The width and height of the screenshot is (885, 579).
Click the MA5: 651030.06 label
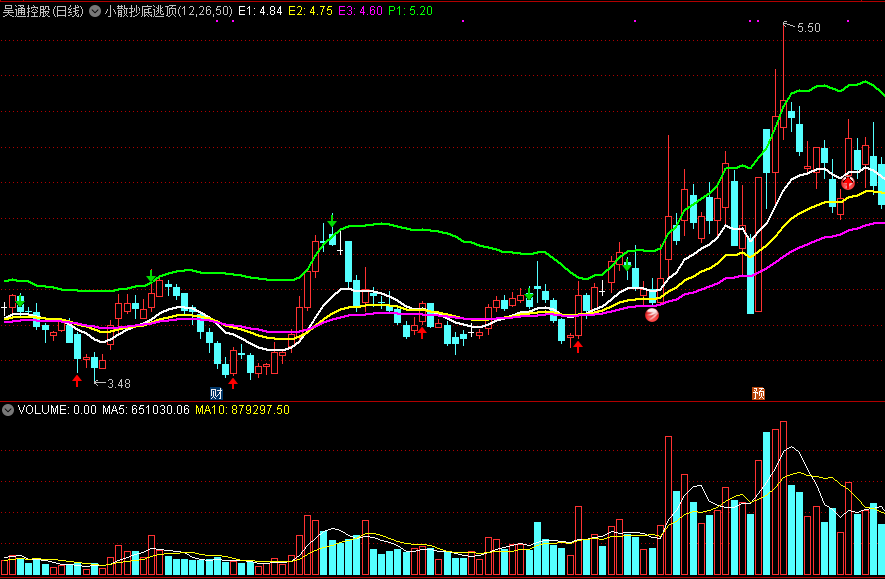pos(146,410)
